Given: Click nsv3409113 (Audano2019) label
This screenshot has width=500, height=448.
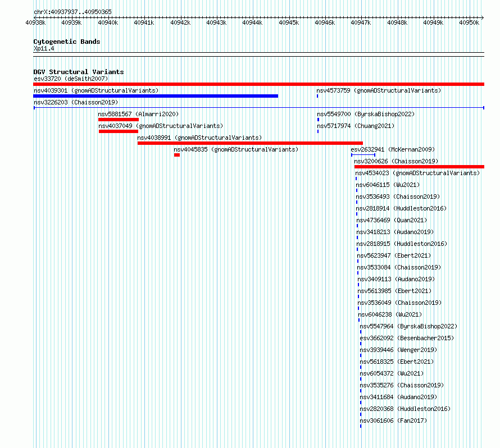Looking at the screenshot, I should [x=396, y=279].
